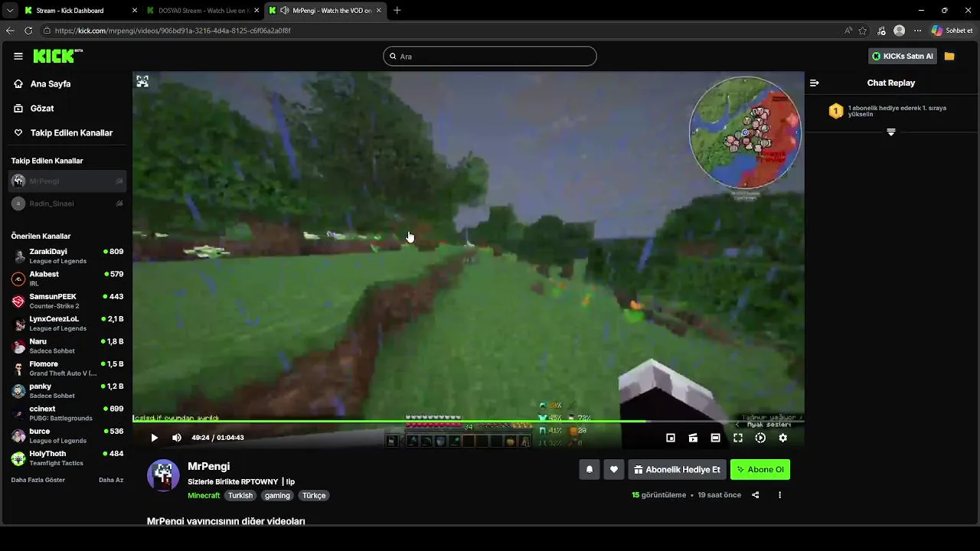The image size is (980, 551).
Task: Open the Minecraft category link
Action: (x=204, y=495)
